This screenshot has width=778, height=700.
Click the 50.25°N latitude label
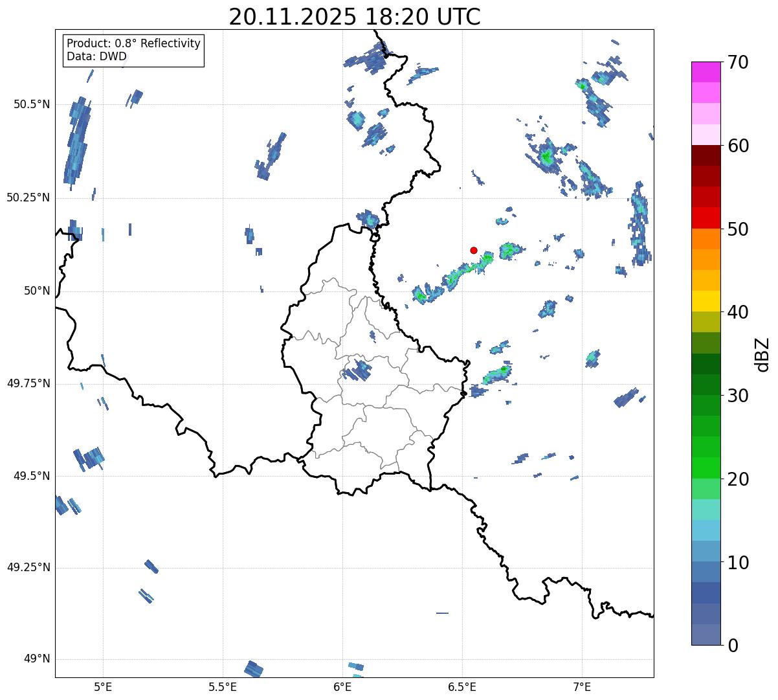(28, 198)
